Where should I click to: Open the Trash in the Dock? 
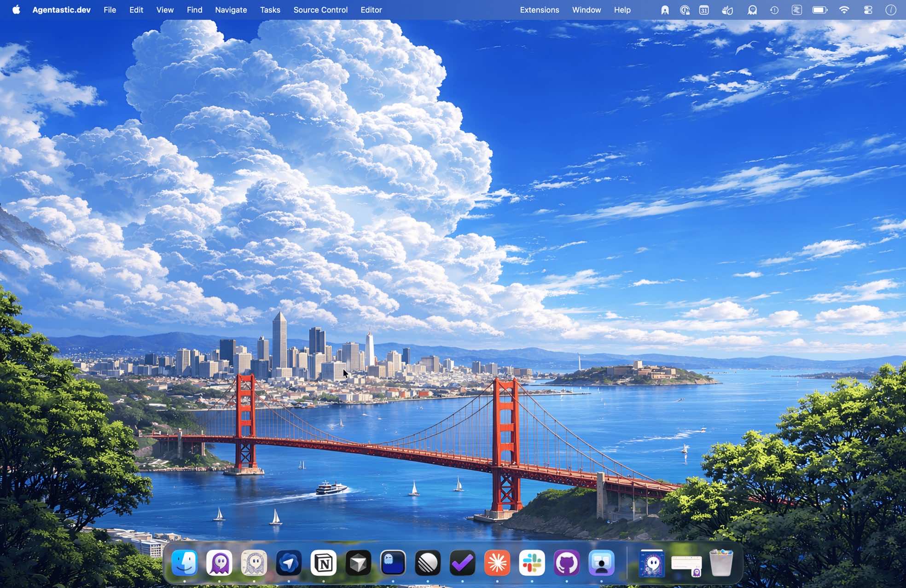coord(721,563)
